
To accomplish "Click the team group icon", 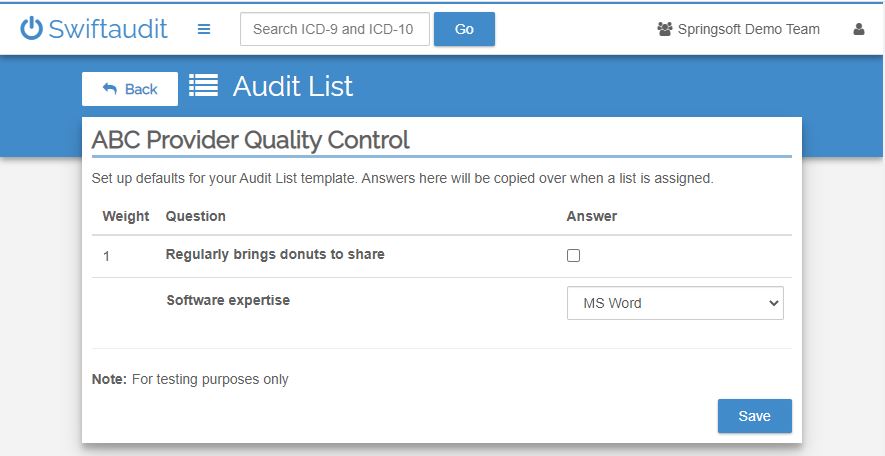I will (665, 29).
